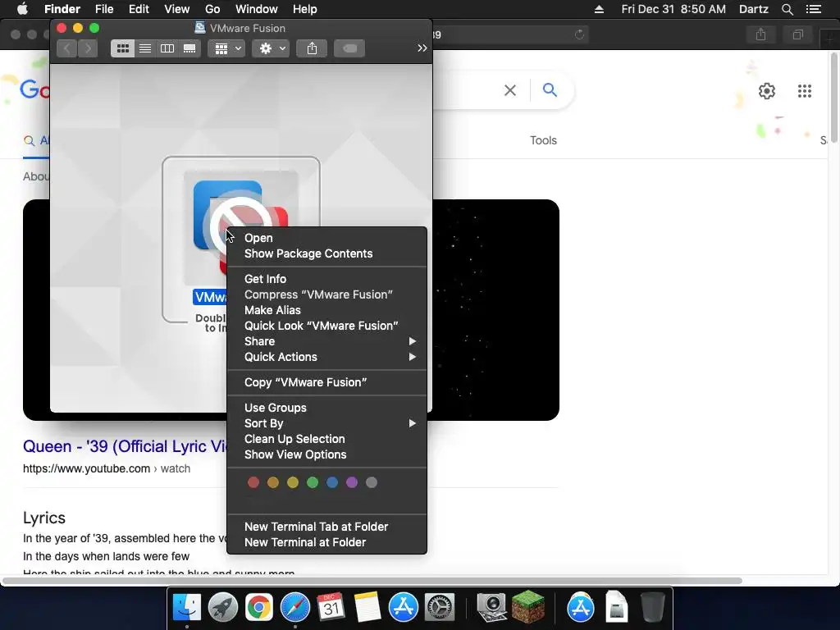Screen dimensions: 840x630
Task: Apply the blue tag color
Action: (332, 482)
